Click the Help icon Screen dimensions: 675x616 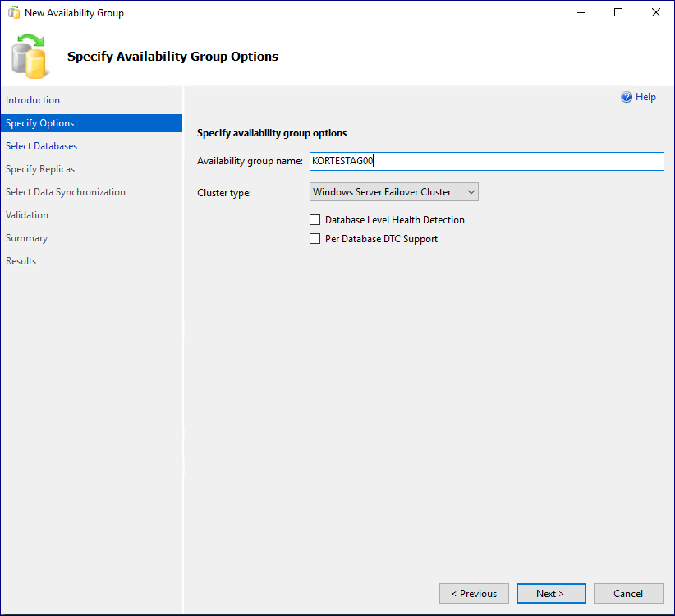[x=627, y=97]
